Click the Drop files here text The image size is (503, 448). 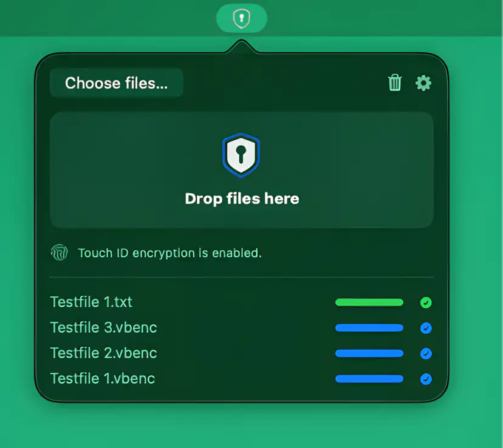tap(242, 199)
